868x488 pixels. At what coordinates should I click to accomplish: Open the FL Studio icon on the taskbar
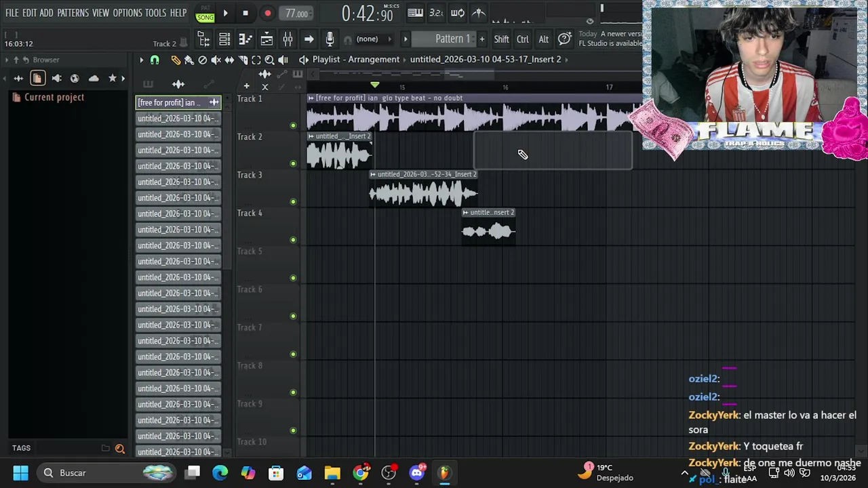[444, 472]
